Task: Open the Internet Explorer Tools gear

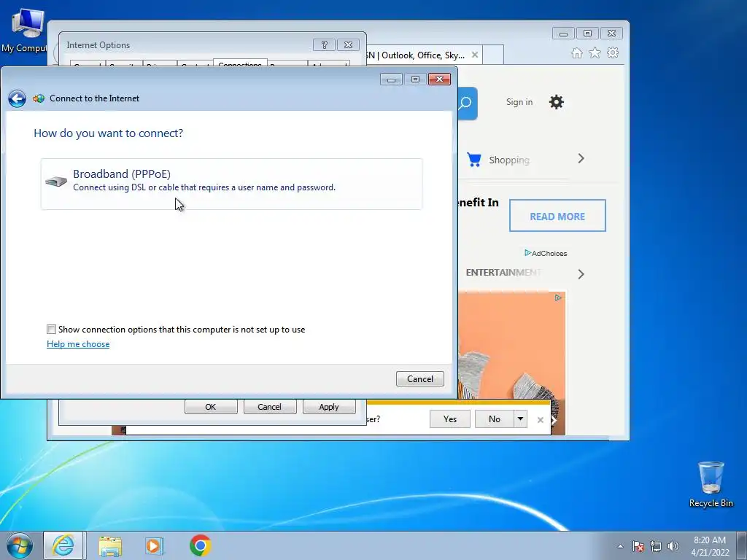Action: click(613, 52)
